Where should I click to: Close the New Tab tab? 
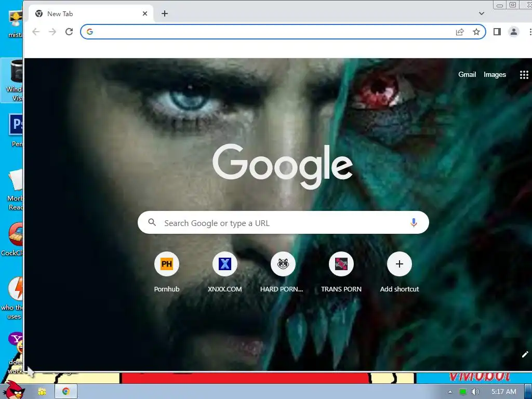(x=145, y=14)
